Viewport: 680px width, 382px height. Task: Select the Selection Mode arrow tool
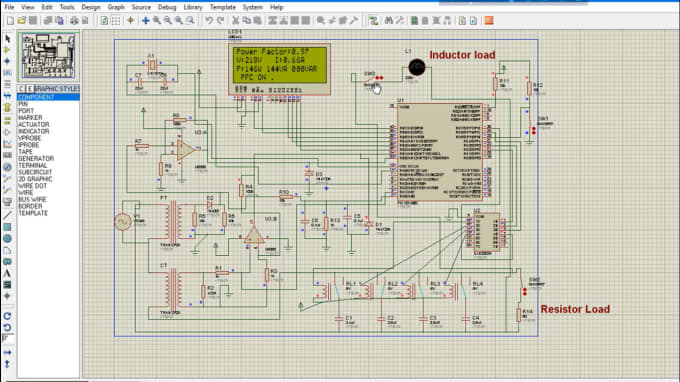[x=7, y=39]
